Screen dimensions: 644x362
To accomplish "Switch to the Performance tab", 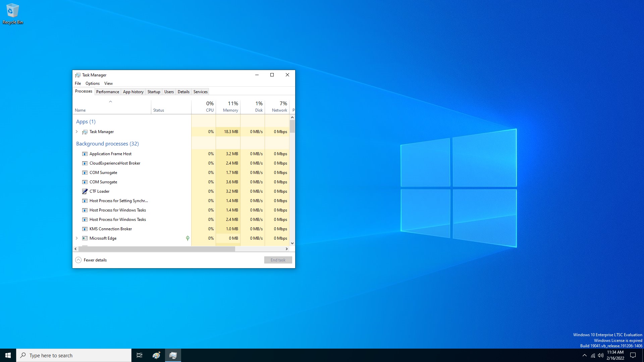I will 108,92.
